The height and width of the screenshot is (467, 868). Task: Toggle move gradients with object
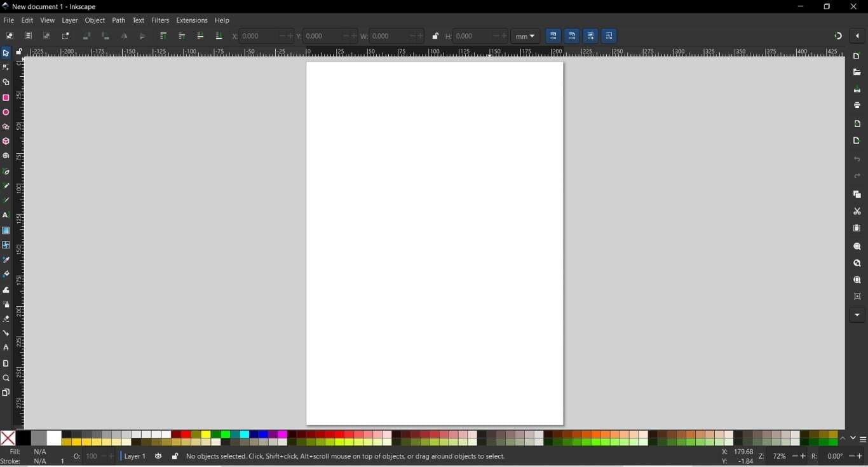coord(590,36)
